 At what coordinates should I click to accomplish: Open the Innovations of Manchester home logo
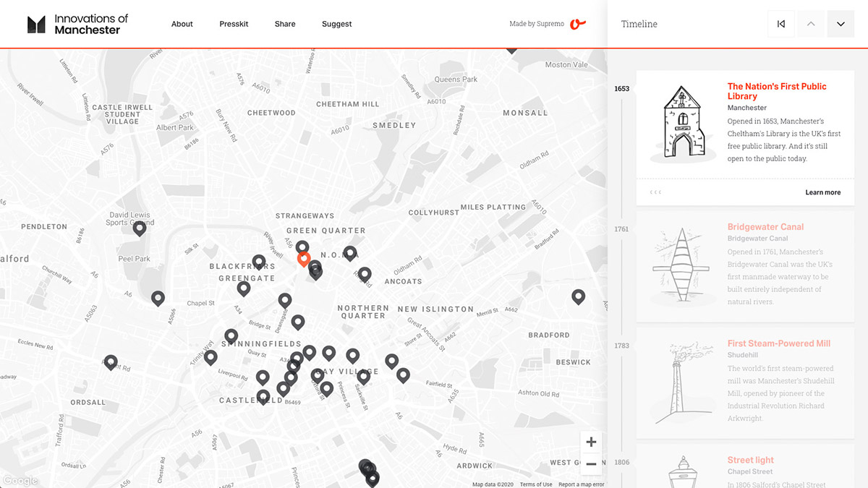tap(77, 24)
